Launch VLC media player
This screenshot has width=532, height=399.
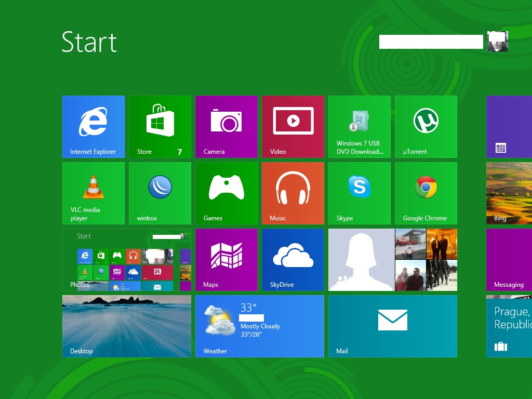(x=94, y=193)
